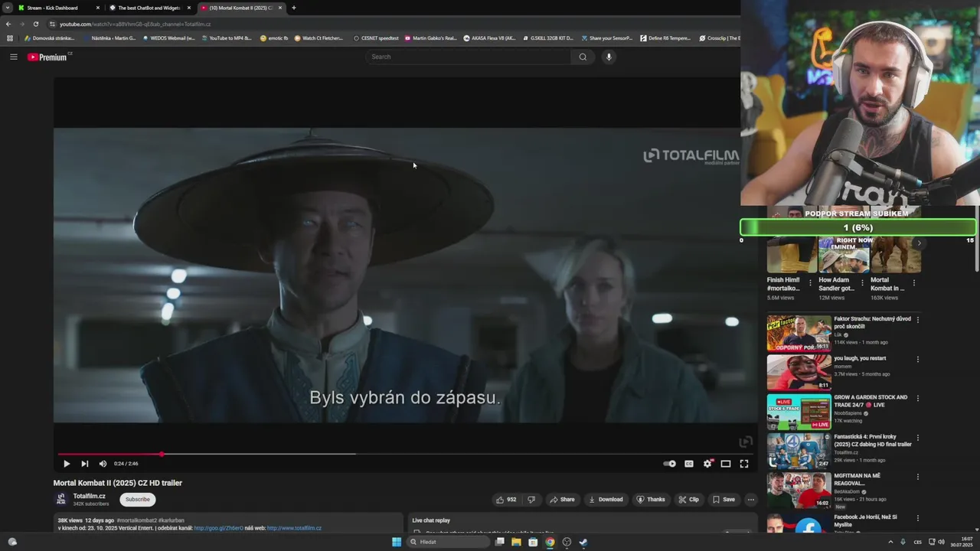Open the Share your SensorP bookmark
The height and width of the screenshot is (551, 980).
[607, 38]
